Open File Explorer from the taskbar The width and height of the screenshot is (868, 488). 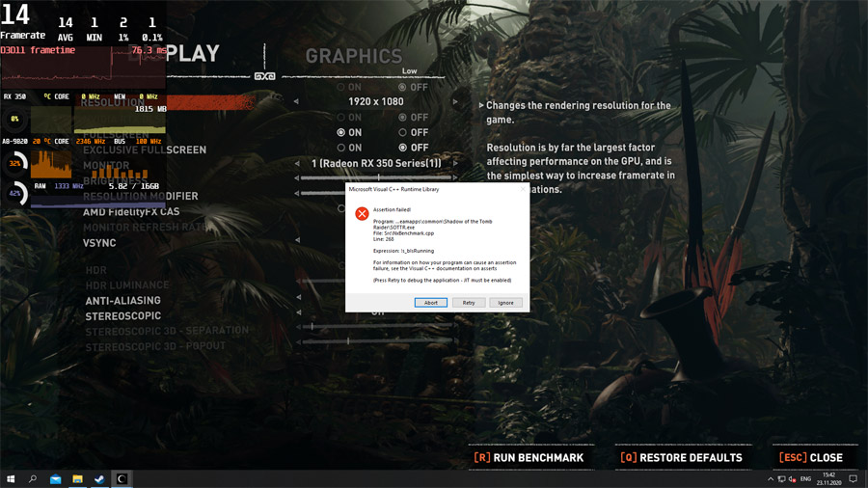coord(77,479)
